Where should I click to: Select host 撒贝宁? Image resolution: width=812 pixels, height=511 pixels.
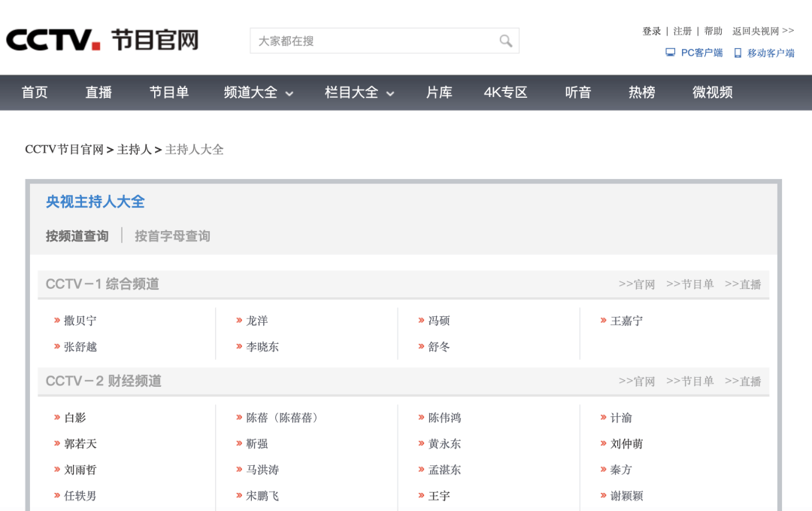coord(79,321)
